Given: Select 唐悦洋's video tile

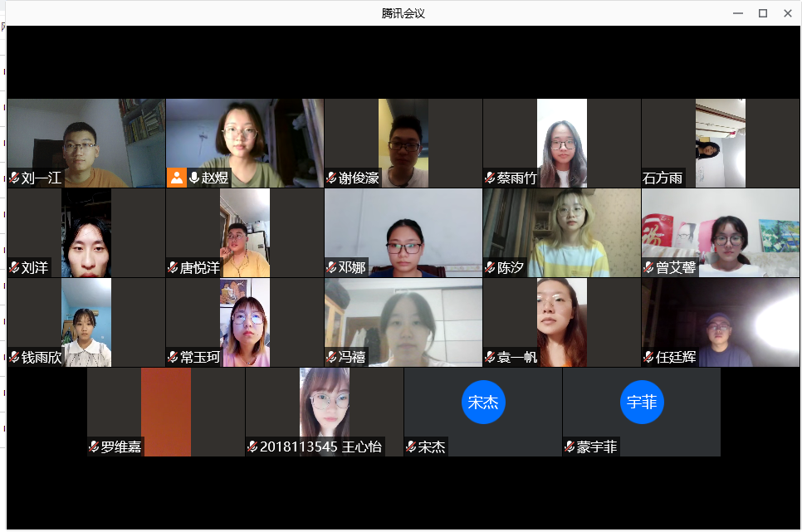Looking at the screenshot, I should [x=244, y=232].
